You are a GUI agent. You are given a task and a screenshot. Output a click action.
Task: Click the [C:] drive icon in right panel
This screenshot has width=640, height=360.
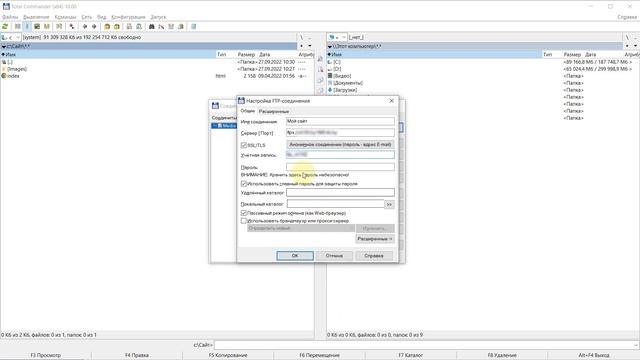coord(330,62)
